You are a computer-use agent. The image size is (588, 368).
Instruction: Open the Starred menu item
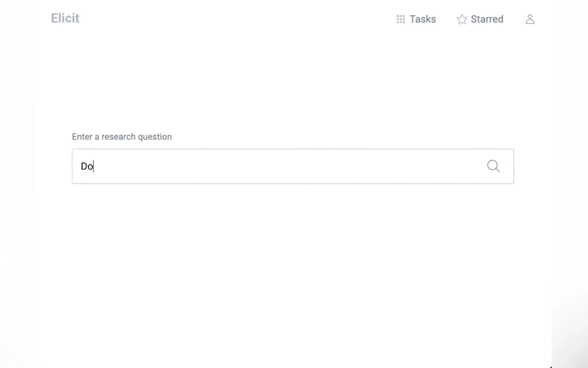[480, 19]
